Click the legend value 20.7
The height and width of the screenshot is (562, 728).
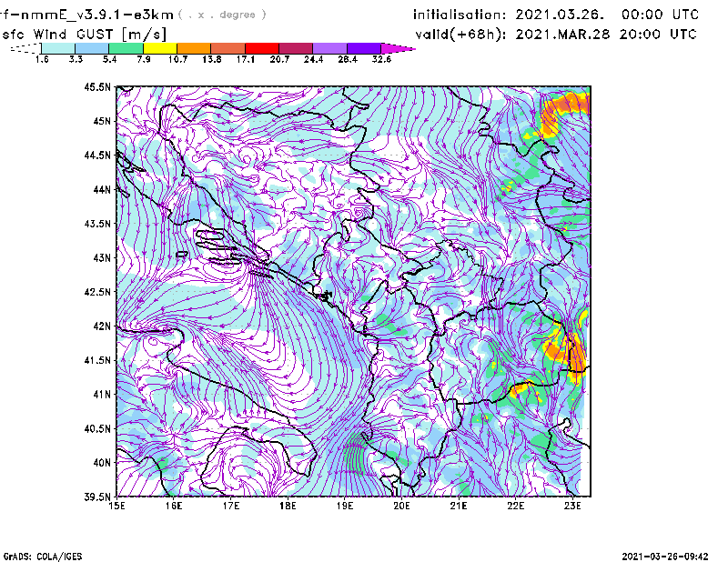pyautogui.click(x=279, y=59)
